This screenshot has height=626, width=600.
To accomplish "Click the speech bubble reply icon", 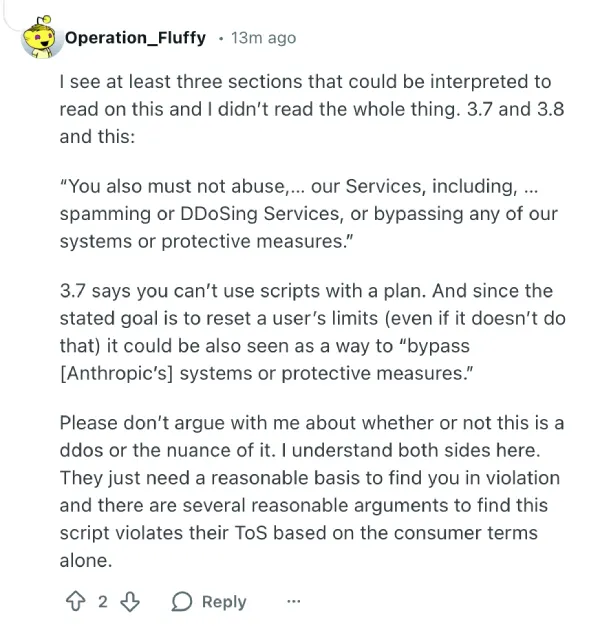I will pyautogui.click(x=183, y=602).
